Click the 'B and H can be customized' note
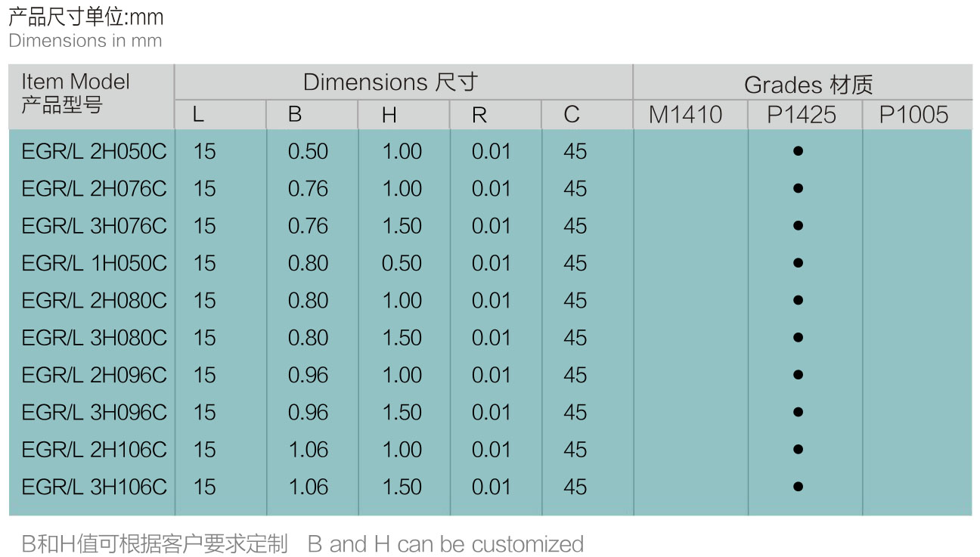 coord(445,544)
